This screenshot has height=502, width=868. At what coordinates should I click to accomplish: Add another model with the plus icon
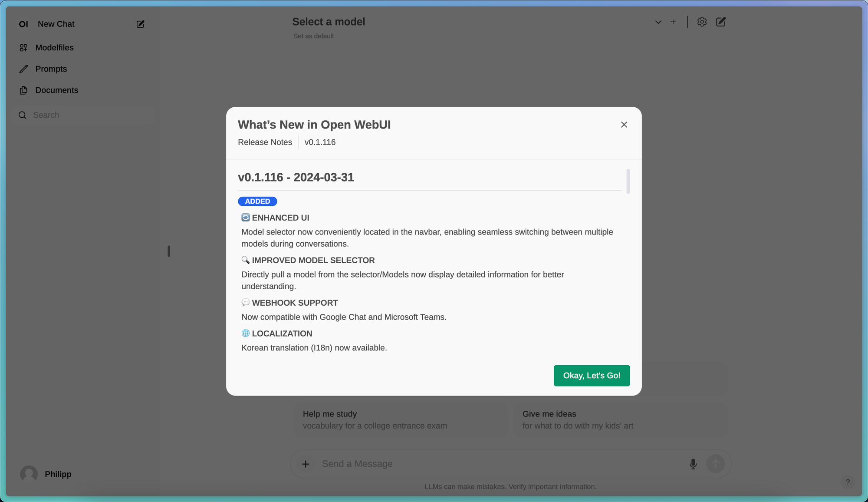pos(673,22)
